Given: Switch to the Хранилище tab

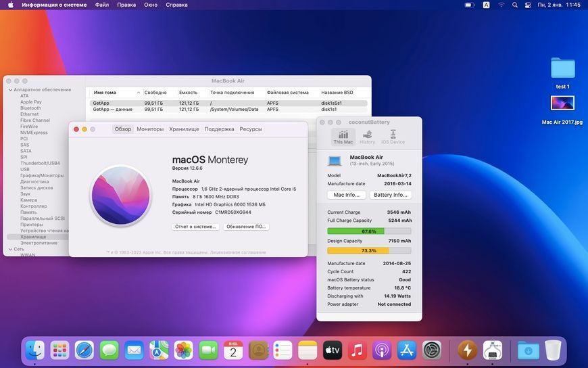Looking at the screenshot, I should 184,129.
